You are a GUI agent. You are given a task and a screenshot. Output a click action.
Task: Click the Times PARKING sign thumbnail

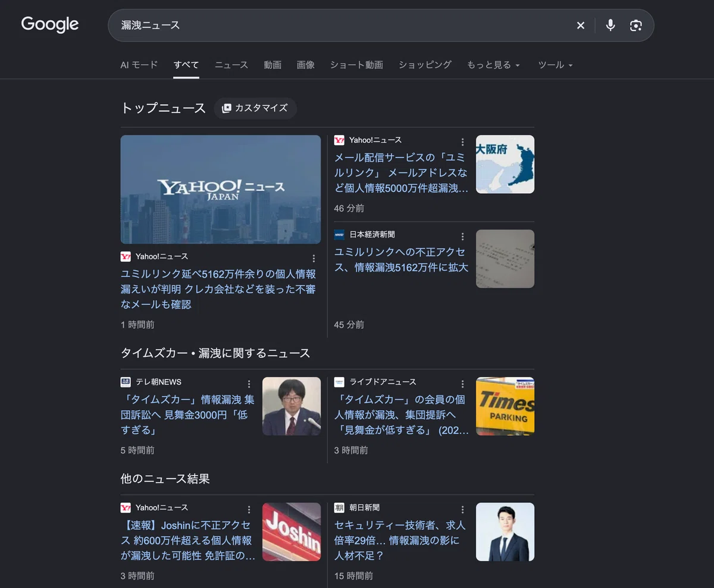click(505, 406)
